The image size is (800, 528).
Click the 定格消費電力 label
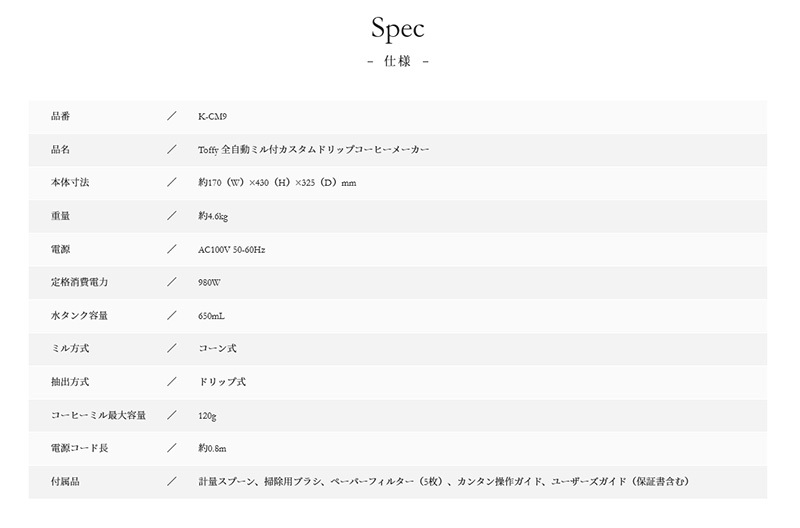(80, 282)
